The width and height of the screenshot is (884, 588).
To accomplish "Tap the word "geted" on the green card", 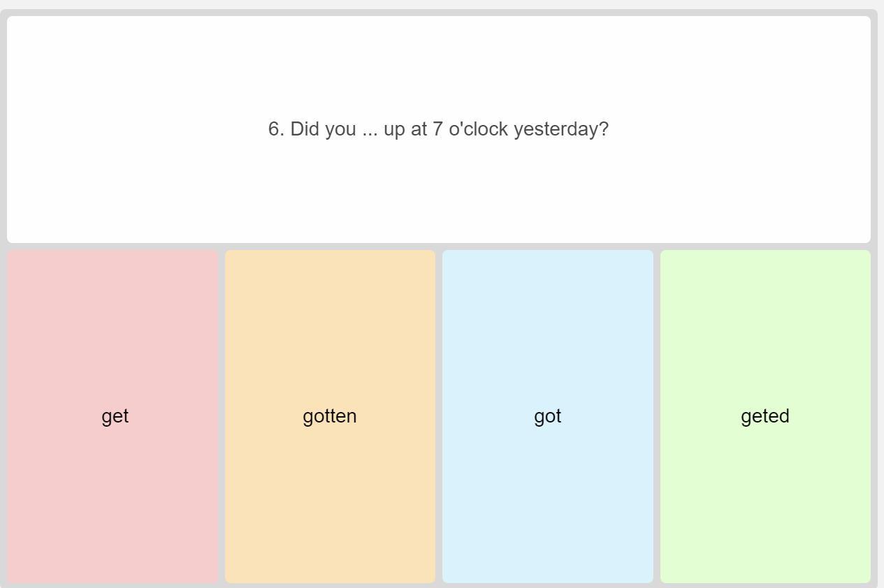I will tap(765, 416).
